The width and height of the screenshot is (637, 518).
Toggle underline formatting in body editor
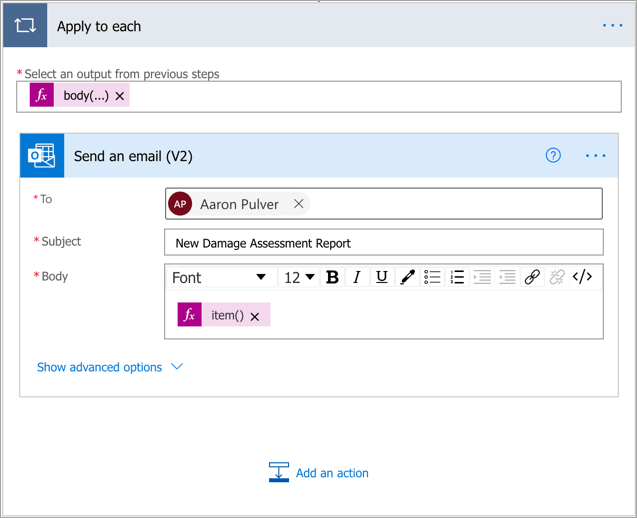click(381, 277)
